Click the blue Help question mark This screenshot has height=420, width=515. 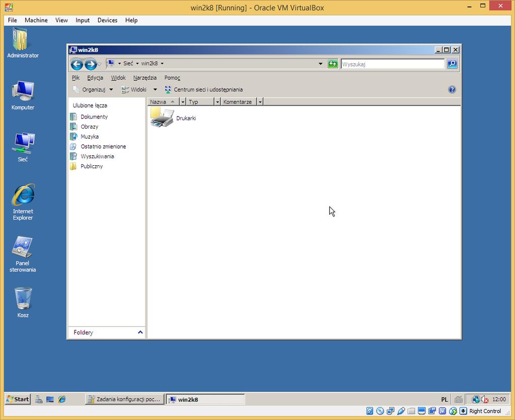coord(452,89)
